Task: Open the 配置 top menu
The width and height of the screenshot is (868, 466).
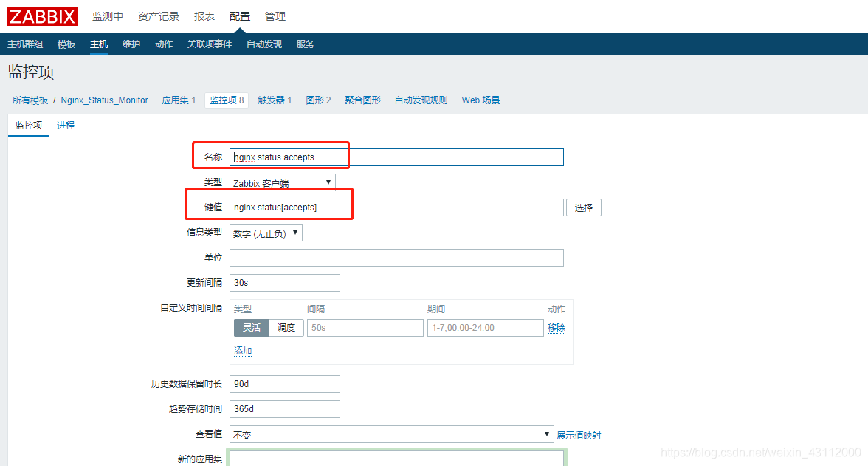Action: [240, 17]
